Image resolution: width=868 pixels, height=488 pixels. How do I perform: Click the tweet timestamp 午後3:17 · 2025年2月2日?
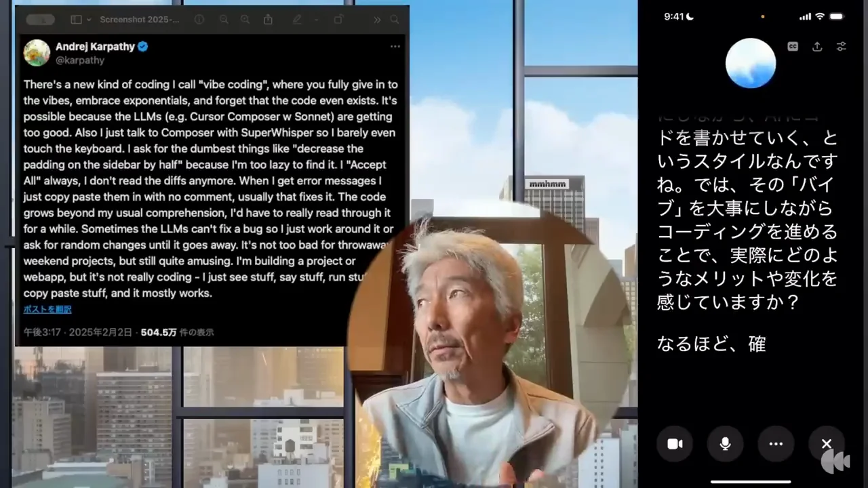77,332
